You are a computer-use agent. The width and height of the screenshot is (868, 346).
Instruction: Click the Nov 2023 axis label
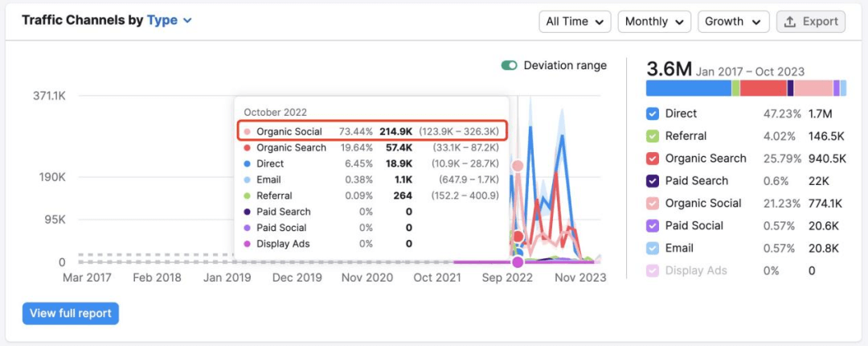click(582, 278)
